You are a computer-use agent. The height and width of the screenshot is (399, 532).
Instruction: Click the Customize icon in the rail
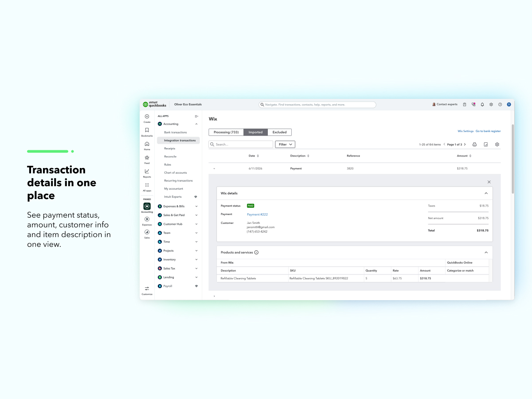pos(147,289)
